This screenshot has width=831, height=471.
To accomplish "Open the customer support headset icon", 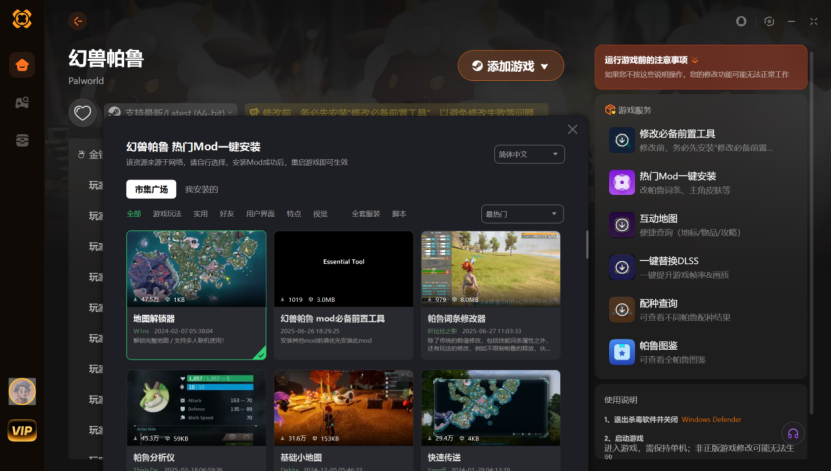I will (x=793, y=434).
